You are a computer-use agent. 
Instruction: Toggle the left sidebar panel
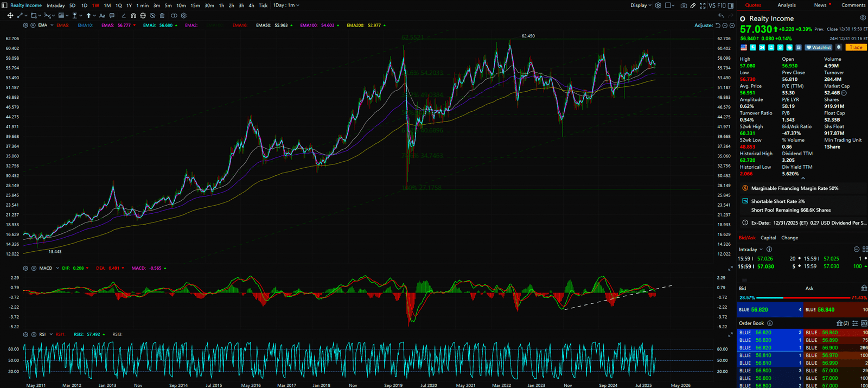pos(4,5)
